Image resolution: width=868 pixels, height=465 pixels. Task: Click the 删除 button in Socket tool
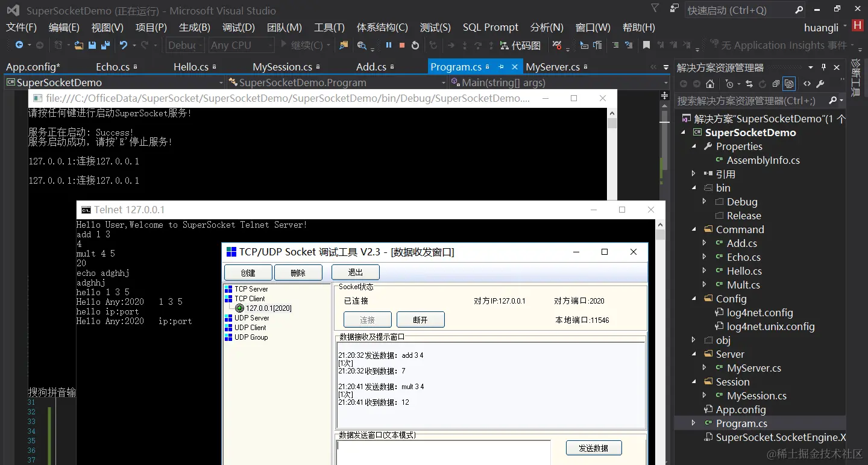coord(298,272)
